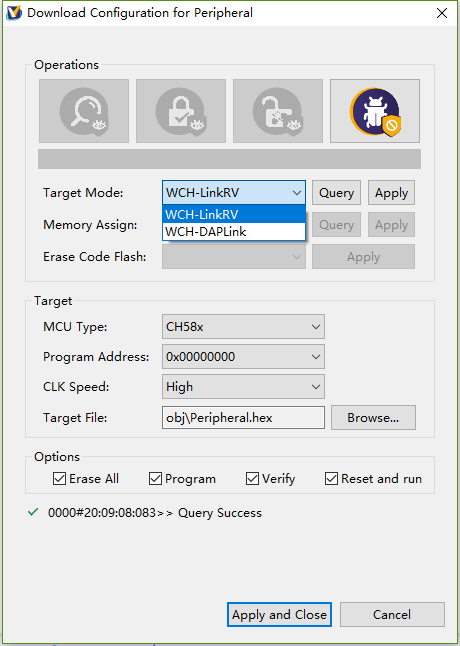
Task: Click Apply and Close button
Action: 279,615
